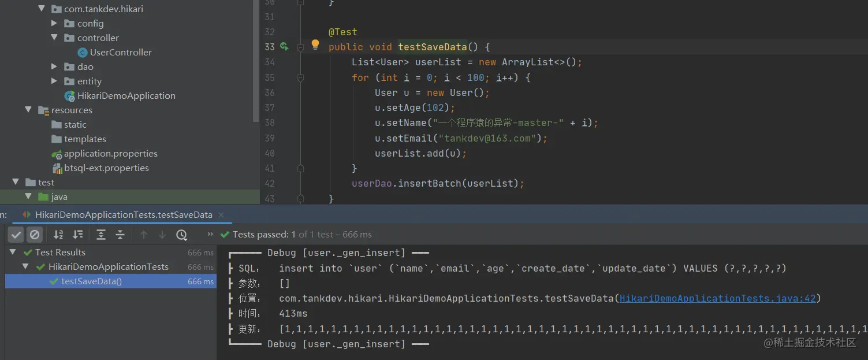Show more test toolbar actions chevron

pyautogui.click(x=210, y=234)
